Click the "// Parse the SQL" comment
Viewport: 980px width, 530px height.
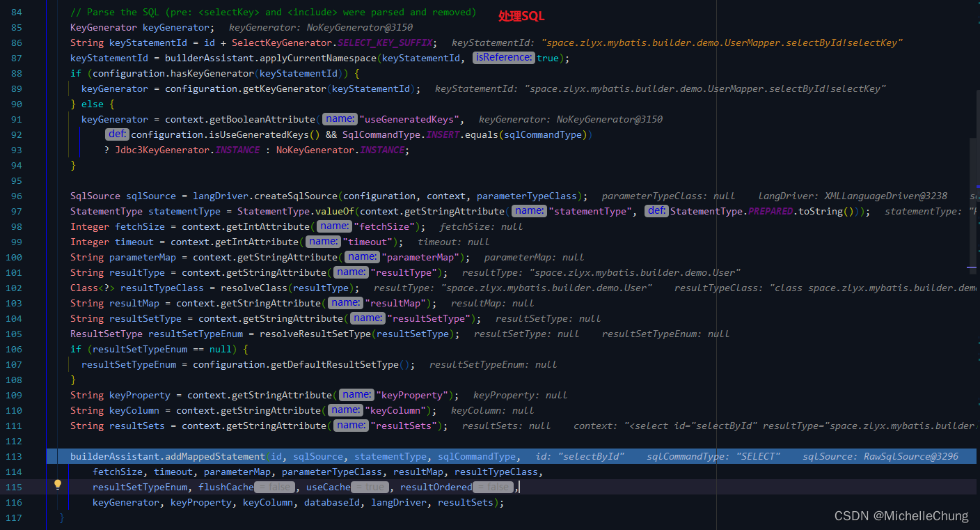pos(274,12)
